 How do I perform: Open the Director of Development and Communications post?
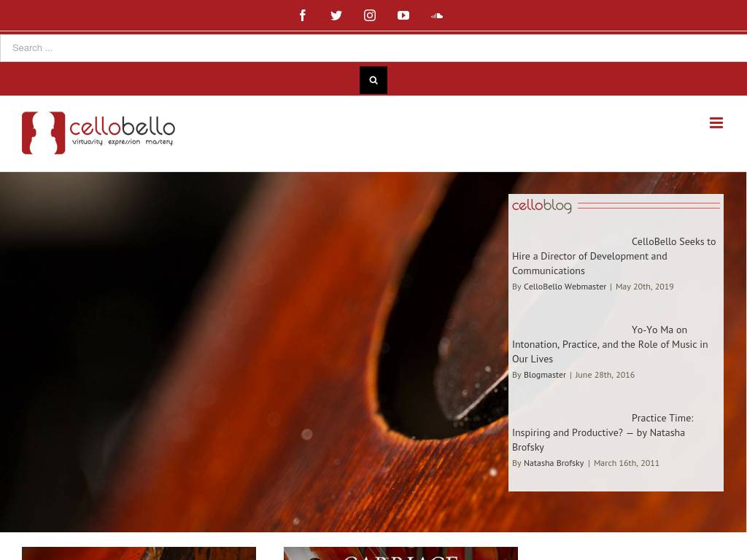(614, 256)
